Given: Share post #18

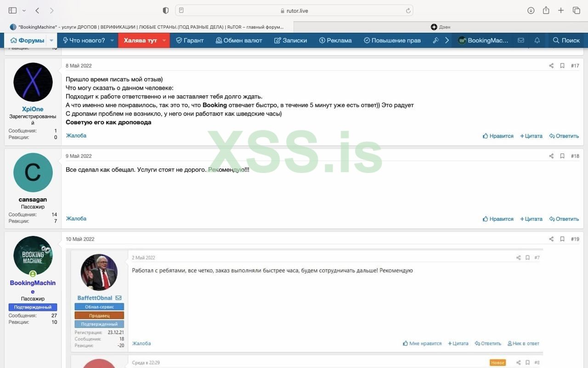Looking at the screenshot, I should click(x=551, y=156).
